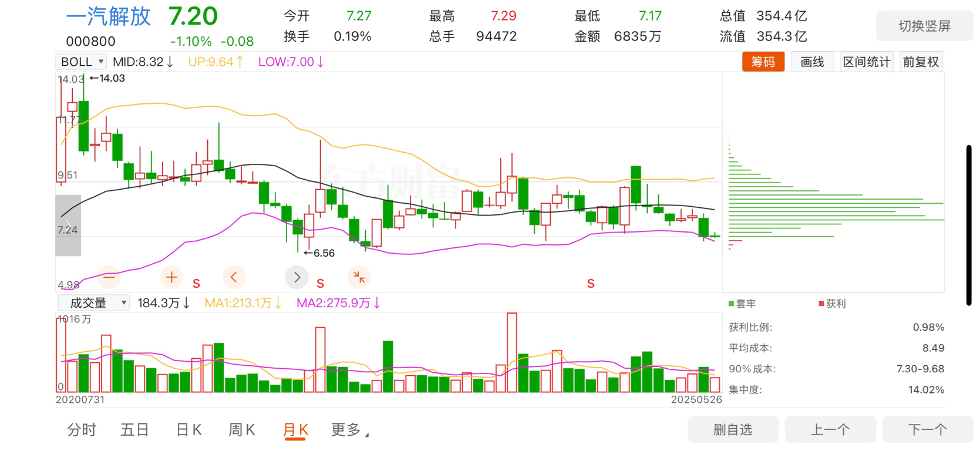Click the 最高 value 7.29
980x451 pixels.
504,16
